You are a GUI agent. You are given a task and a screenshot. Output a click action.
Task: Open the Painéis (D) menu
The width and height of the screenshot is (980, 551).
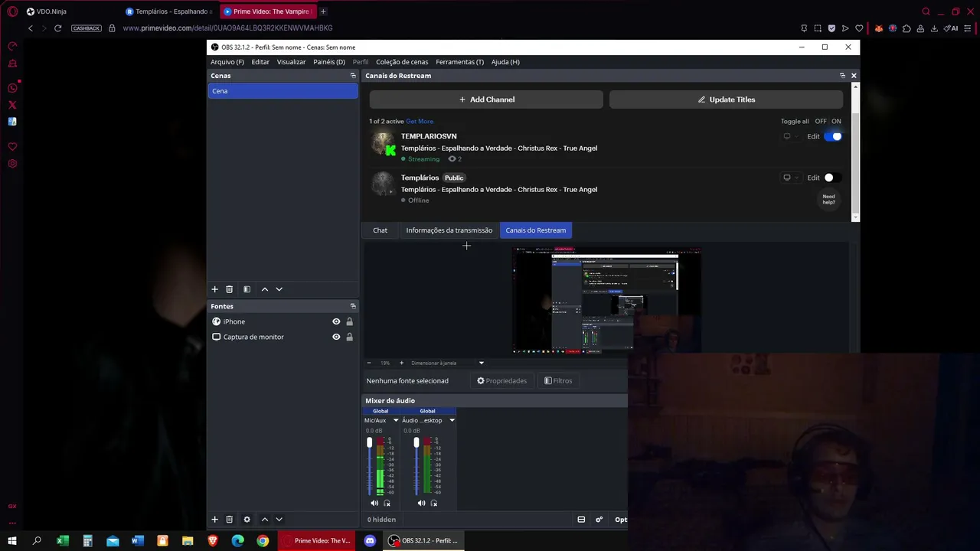[x=329, y=62]
